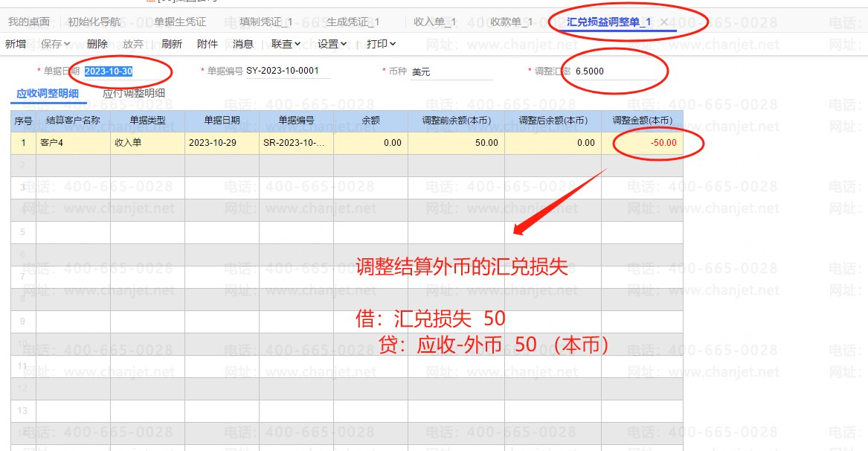Screen dimensions: 868x451
Task: Open the 联查 dropdown menu
Action: [x=286, y=44]
